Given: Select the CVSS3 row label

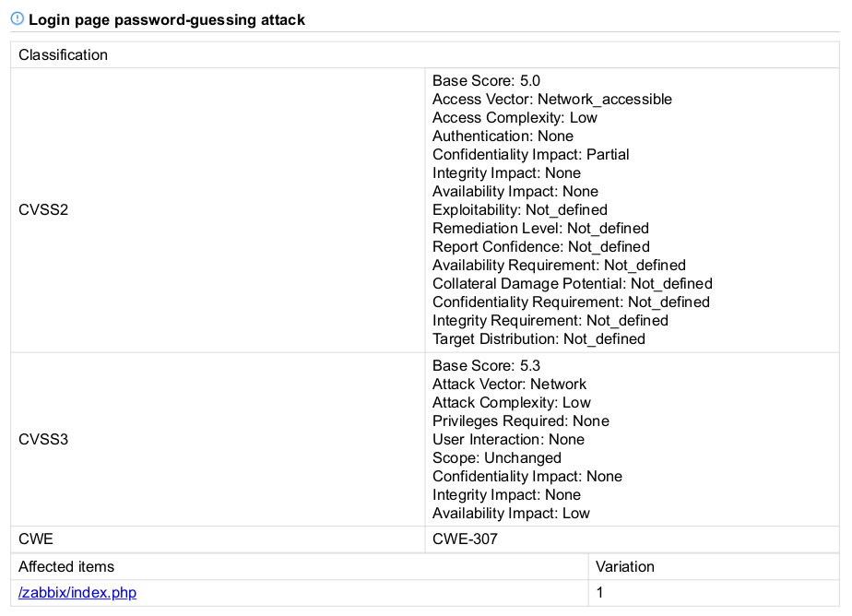Looking at the screenshot, I should [x=43, y=440].
